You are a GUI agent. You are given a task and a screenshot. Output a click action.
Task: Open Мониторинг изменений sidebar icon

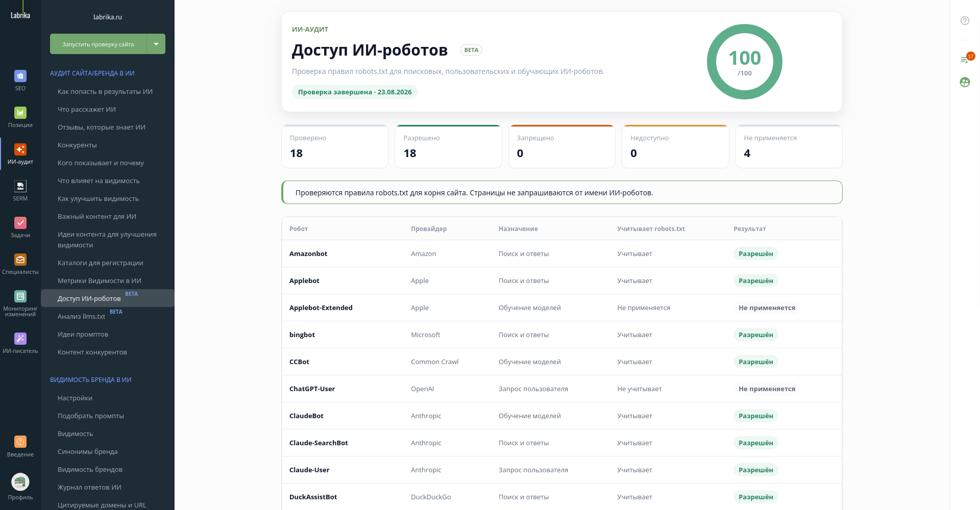pyautogui.click(x=20, y=296)
